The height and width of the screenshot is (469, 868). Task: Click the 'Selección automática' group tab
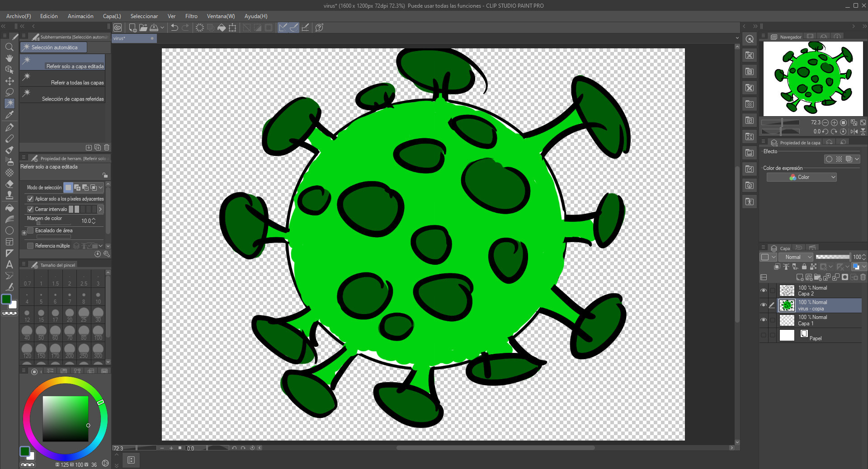(x=53, y=47)
